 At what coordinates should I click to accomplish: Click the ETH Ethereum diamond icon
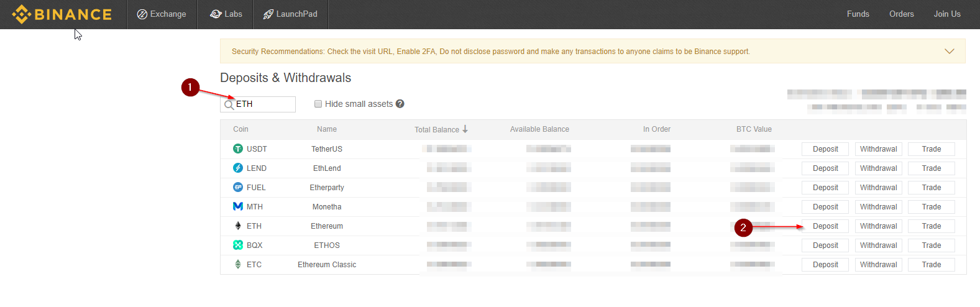pos(238,226)
